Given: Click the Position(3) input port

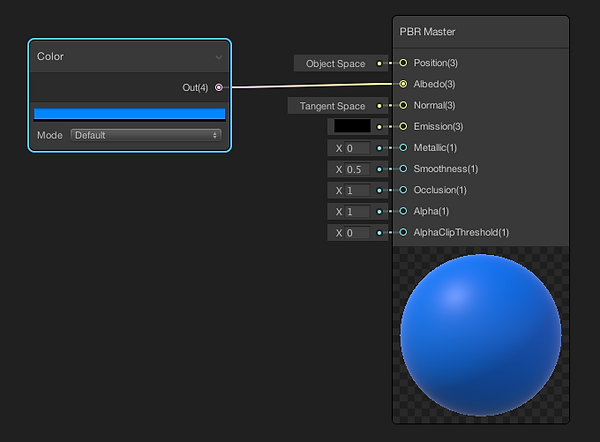Looking at the screenshot, I should (x=403, y=63).
